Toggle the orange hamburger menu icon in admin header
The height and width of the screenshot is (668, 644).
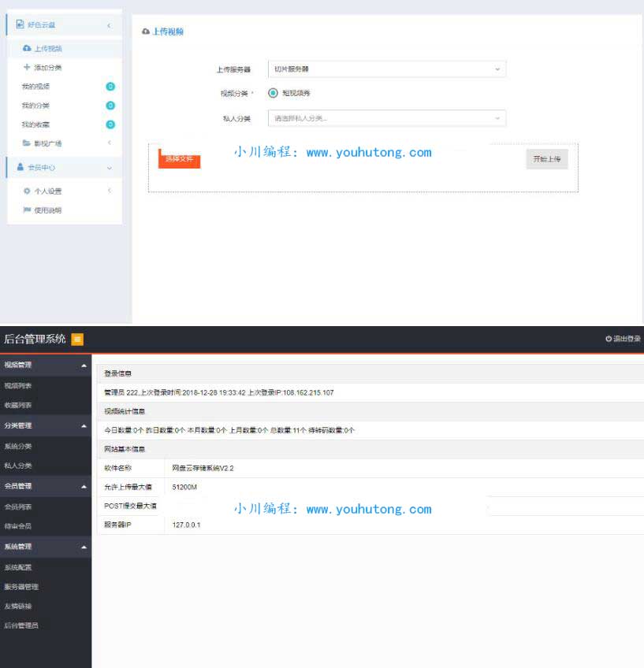(77, 339)
